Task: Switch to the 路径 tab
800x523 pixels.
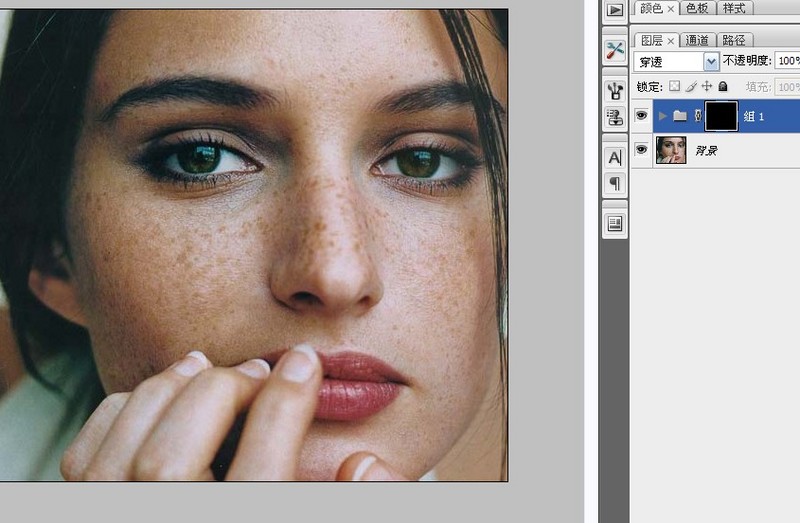Action: [733, 40]
